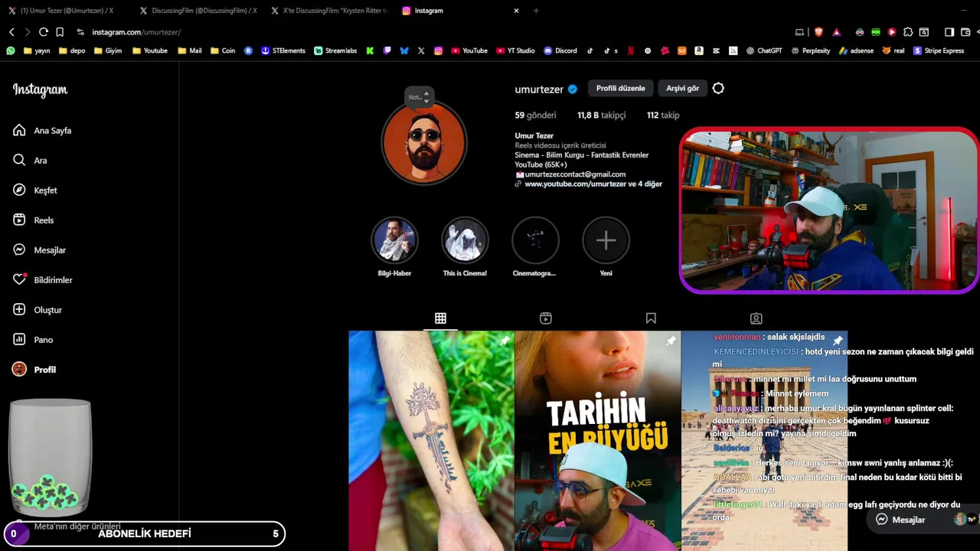Open Pano dashboard
Image resolution: width=980 pixels, height=551 pixels.
[33, 340]
